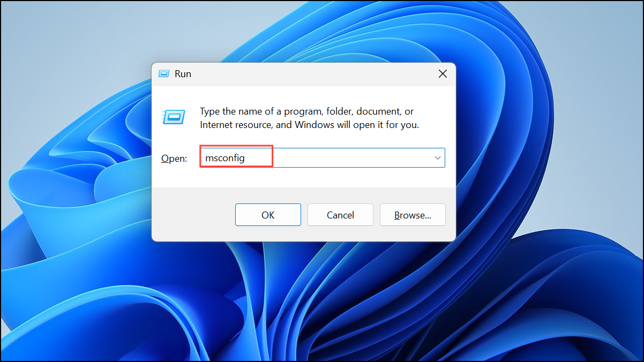Click the program icon left of the description text

pyautogui.click(x=173, y=118)
